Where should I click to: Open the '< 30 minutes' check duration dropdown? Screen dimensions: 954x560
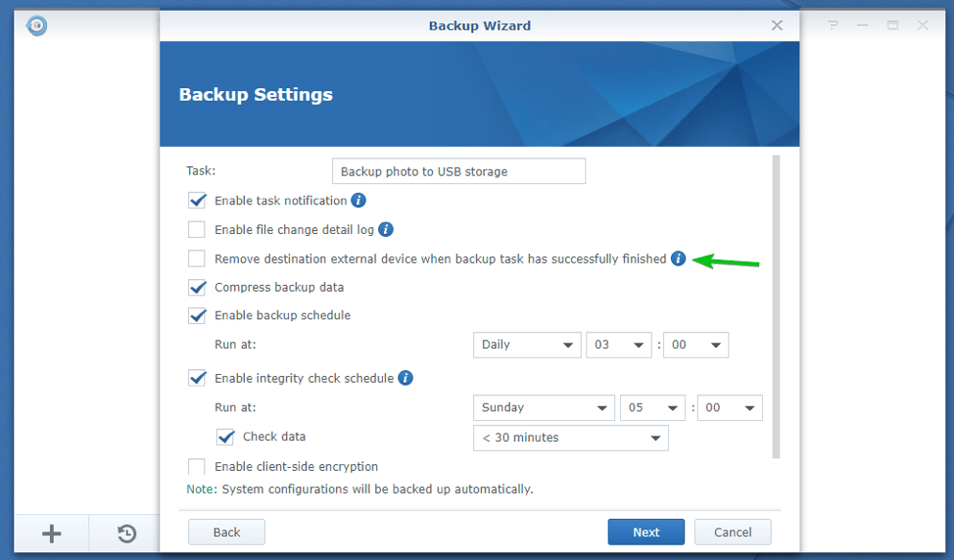(571, 438)
